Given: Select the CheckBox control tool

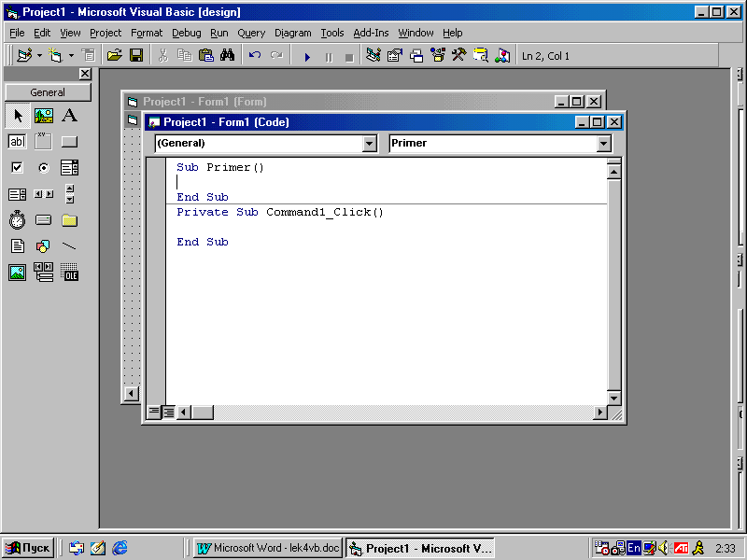Looking at the screenshot, I should 18,168.
